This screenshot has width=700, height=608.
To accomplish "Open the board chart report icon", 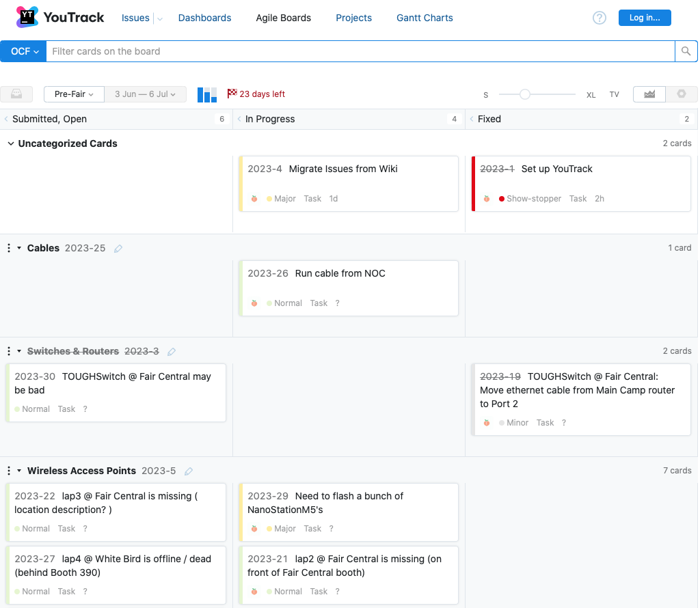I will click(x=649, y=94).
